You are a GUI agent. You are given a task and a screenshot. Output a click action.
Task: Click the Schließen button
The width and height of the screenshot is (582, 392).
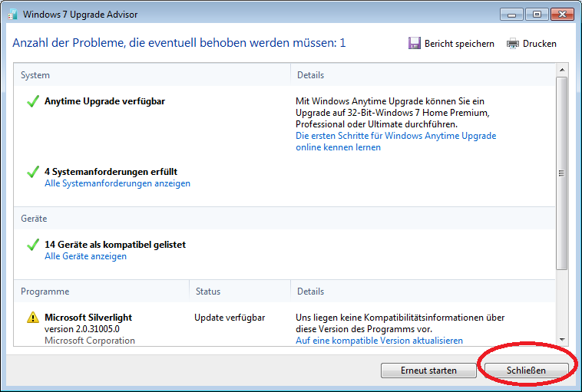pos(526,370)
